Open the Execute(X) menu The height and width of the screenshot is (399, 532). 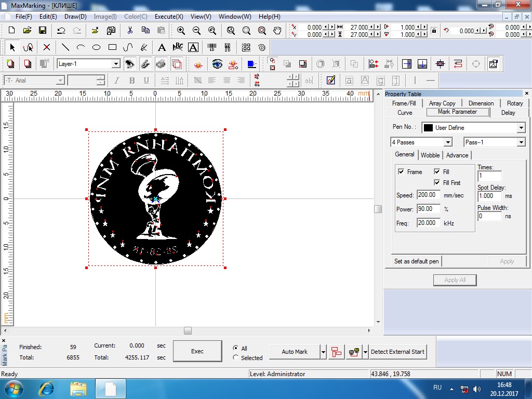(169, 17)
